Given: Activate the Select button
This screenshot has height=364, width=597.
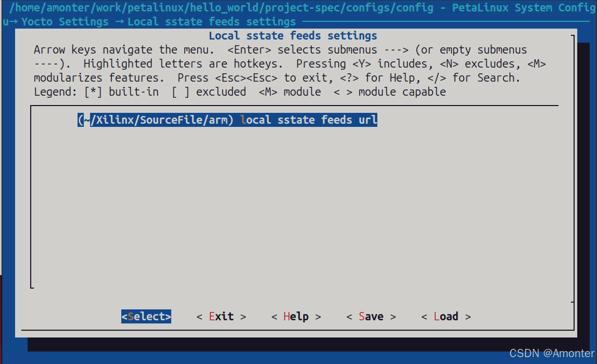Looking at the screenshot, I should [x=146, y=317].
